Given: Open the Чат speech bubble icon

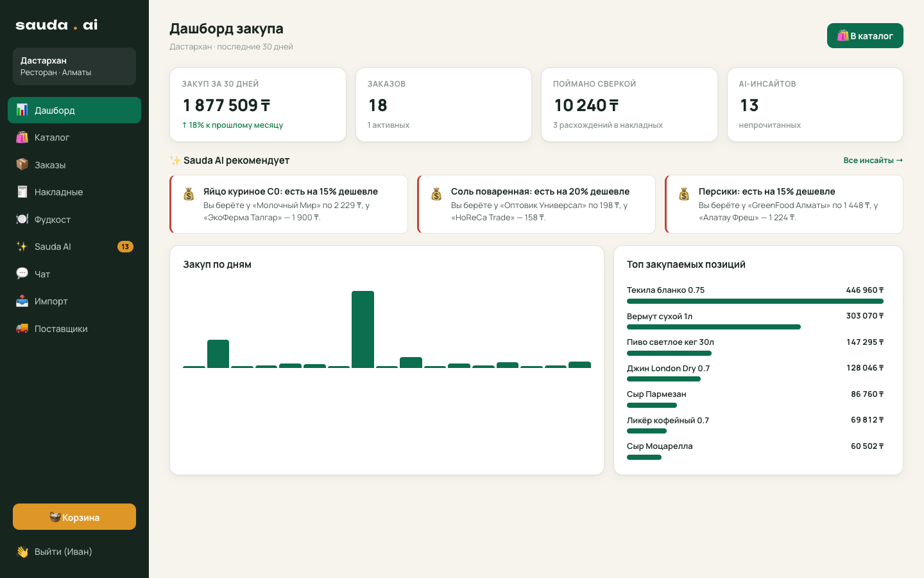Looking at the screenshot, I should pyautogui.click(x=22, y=274).
